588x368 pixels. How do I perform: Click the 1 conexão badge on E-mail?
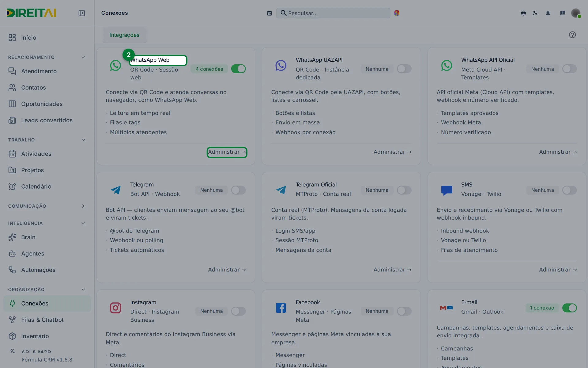click(542, 308)
